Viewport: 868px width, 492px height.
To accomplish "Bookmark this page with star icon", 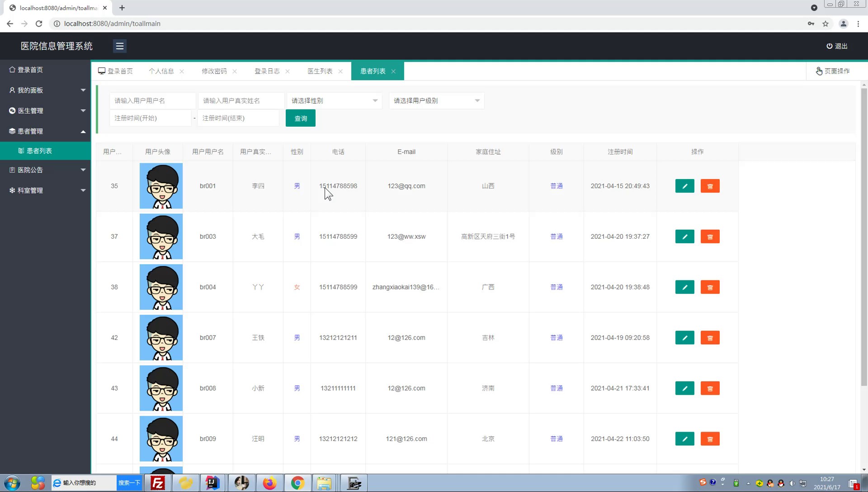I will coord(826,24).
